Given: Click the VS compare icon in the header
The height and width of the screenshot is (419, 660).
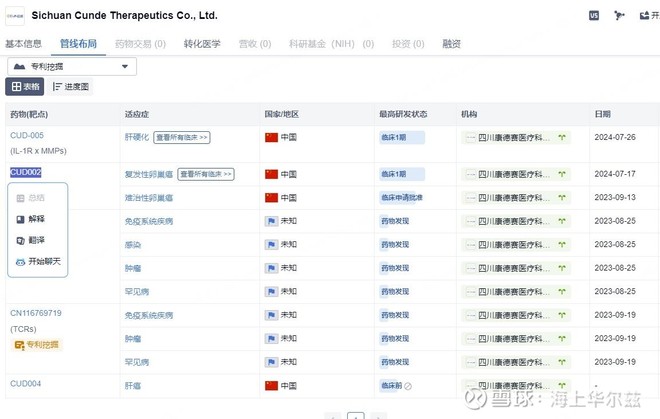Looking at the screenshot, I should tap(593, 16).
